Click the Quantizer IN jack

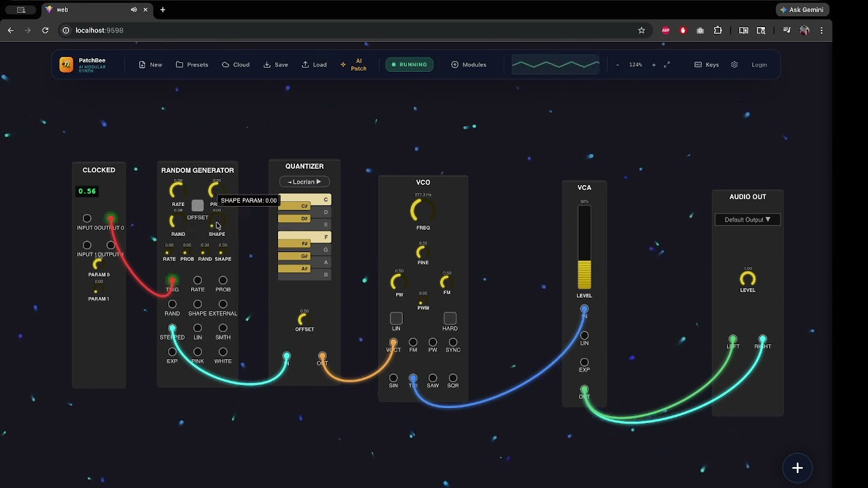coord(286,356)
